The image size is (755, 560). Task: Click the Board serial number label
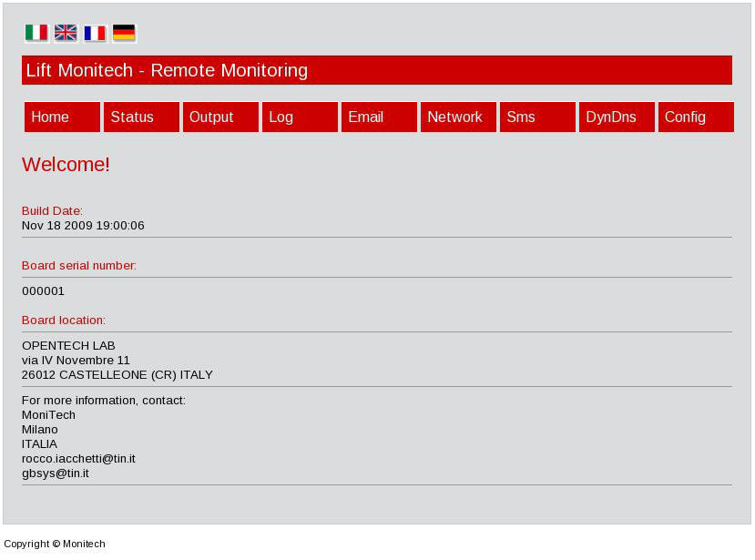tap(79, 266)
